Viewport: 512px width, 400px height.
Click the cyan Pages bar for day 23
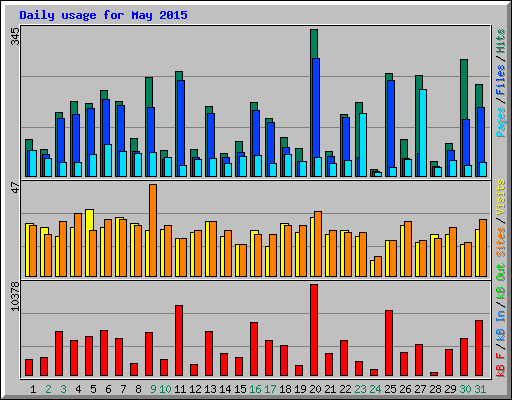363,145
